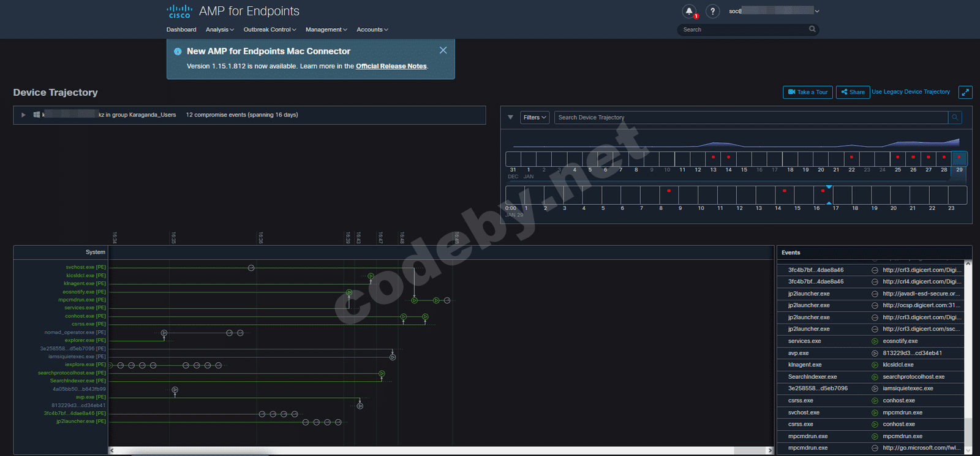Screen dimensions: 980x456
Task: Open the Accounts menu
Action: coord(372,29)
